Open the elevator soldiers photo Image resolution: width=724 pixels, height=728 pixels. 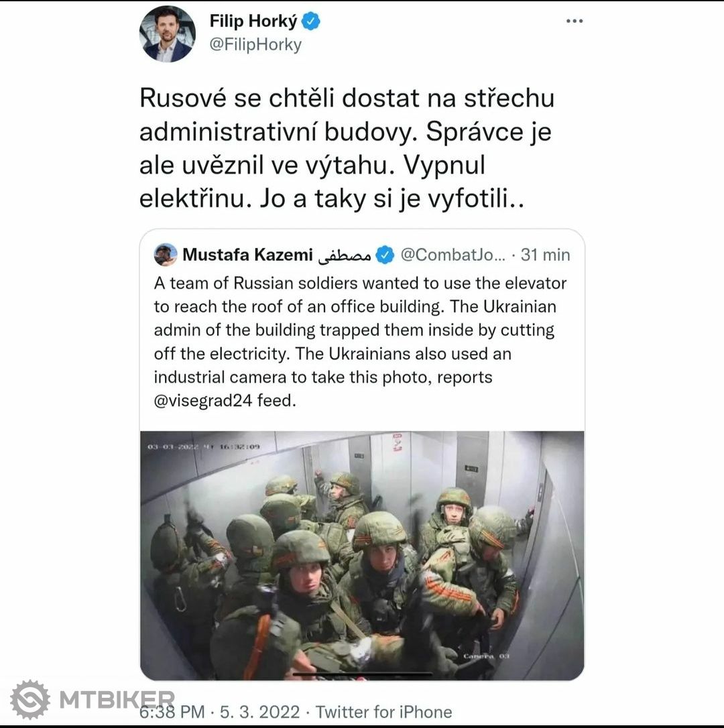[362, 555]
